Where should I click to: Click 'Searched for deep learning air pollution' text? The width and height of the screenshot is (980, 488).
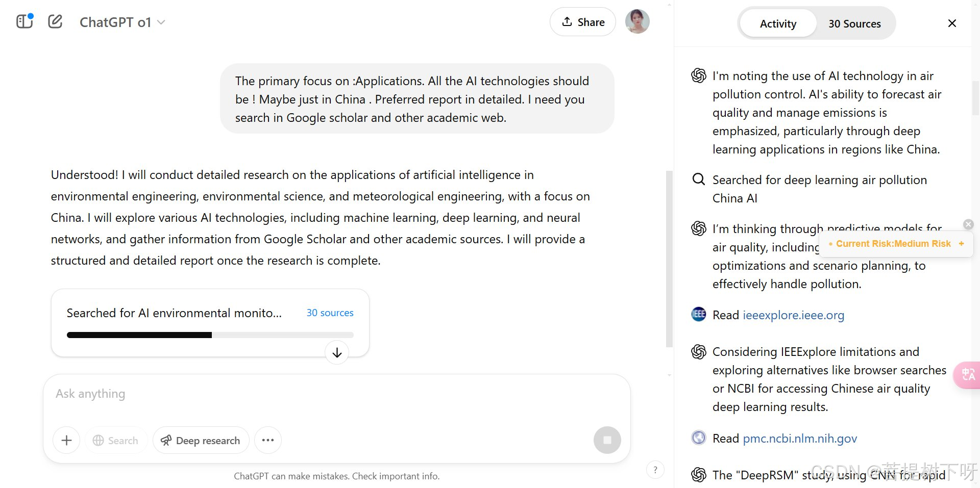(819, 189)
